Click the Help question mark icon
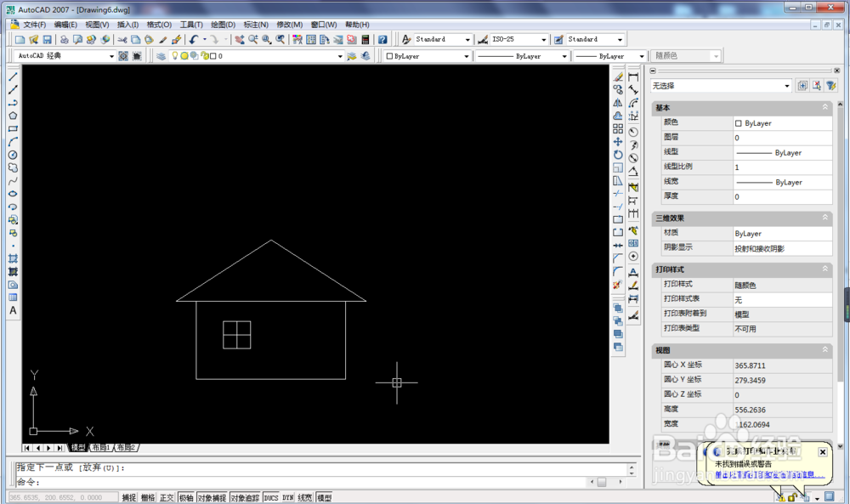 click(382, 40)
